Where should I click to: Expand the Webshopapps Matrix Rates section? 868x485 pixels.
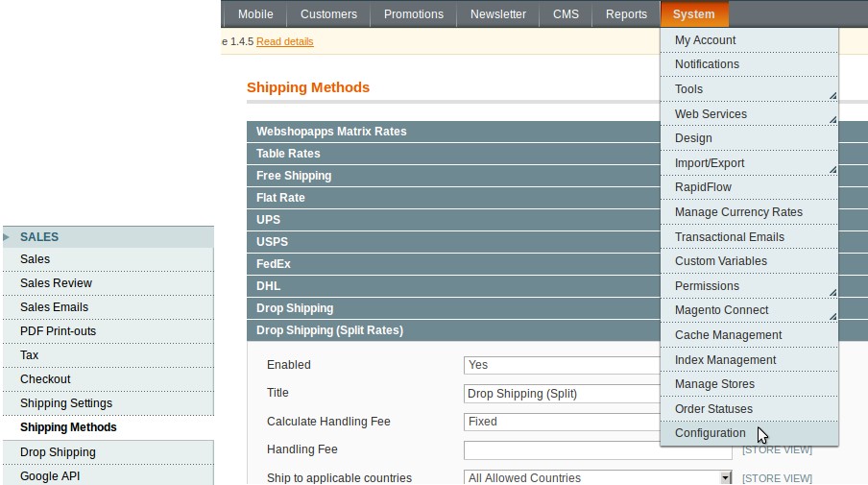pos(453,132)
